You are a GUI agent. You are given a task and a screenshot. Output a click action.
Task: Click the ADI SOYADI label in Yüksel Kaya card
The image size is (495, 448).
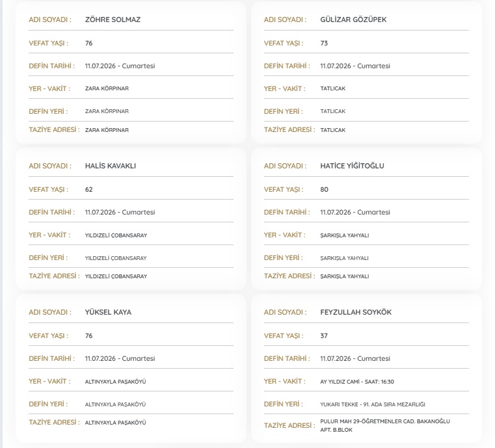pyautogui.click(x=50, y=312)
